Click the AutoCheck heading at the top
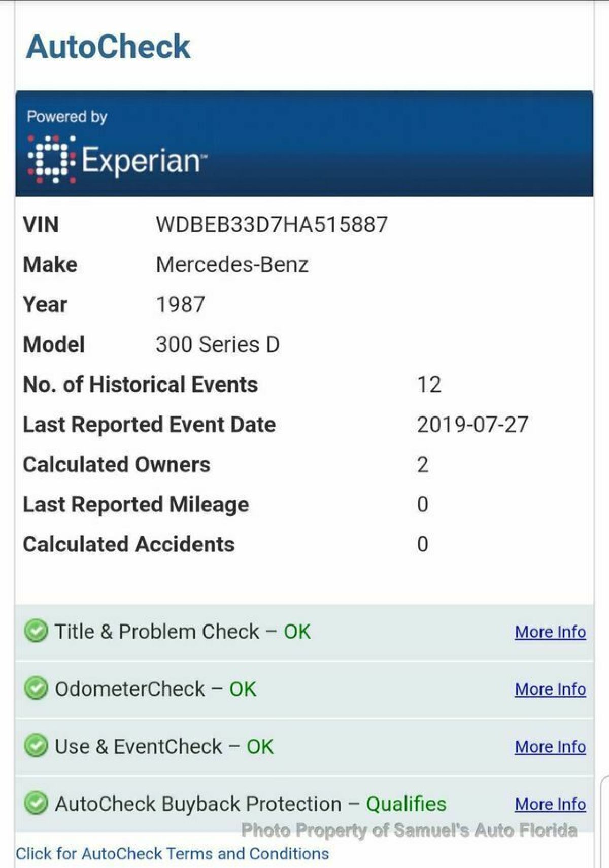Viewport: 609px width, 868px height. (108, 47)
